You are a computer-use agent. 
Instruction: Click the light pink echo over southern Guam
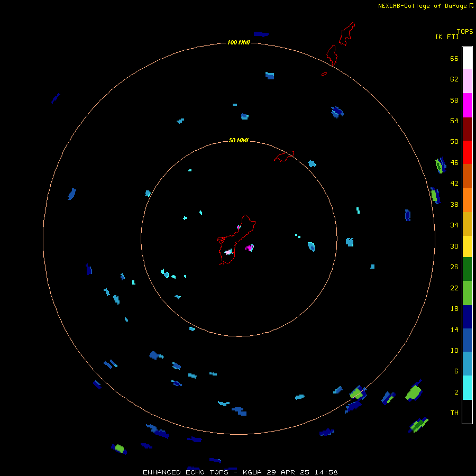point(228,252)
